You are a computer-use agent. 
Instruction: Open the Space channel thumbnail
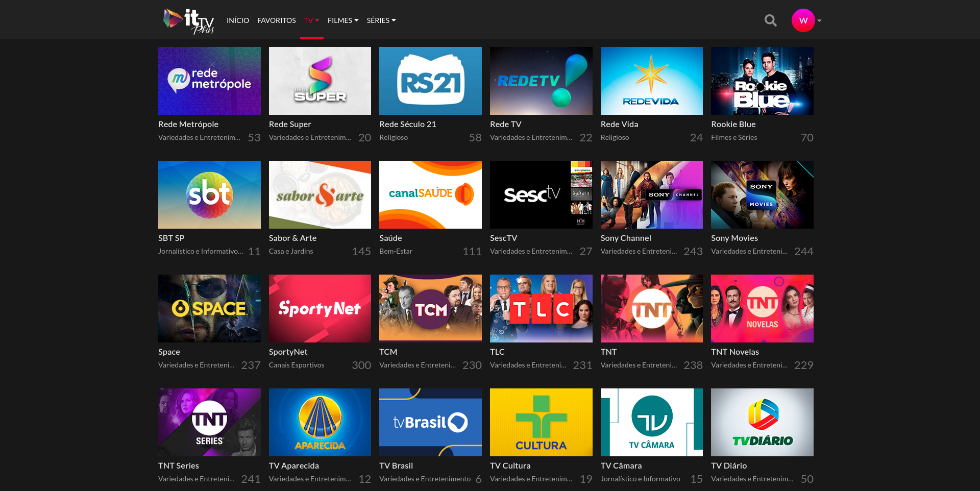point(209,308)
